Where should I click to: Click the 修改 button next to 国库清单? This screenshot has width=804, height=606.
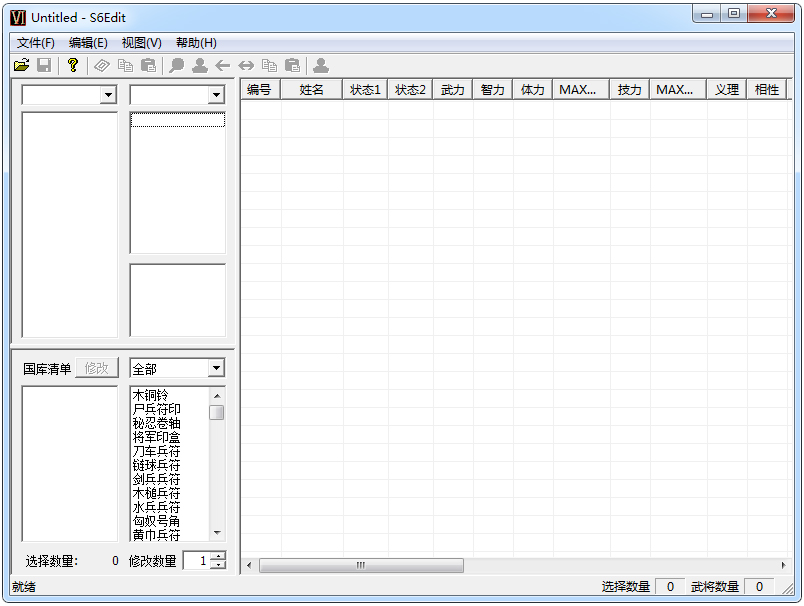click(96, 367)
